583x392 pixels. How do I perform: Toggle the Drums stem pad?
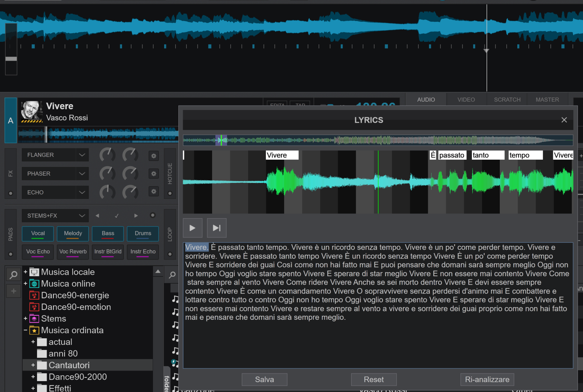(x=143, y=233)
